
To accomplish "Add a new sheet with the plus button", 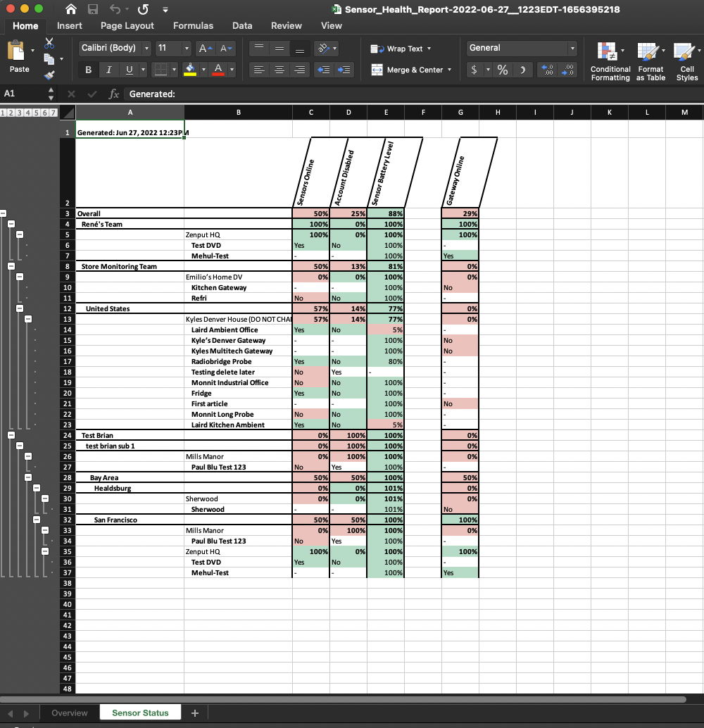I will pyautogui.click(x=195, y=713).
